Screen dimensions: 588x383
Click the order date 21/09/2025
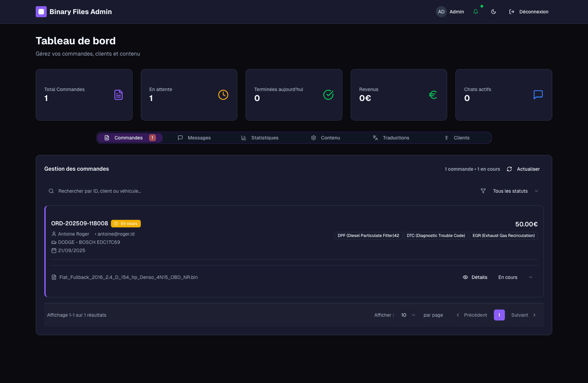tap(71, 250)
